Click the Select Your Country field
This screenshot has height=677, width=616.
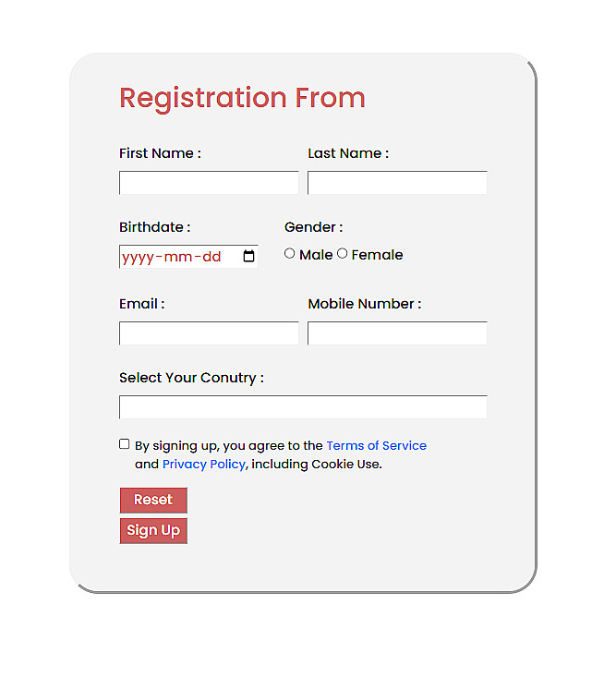(303, 407)
